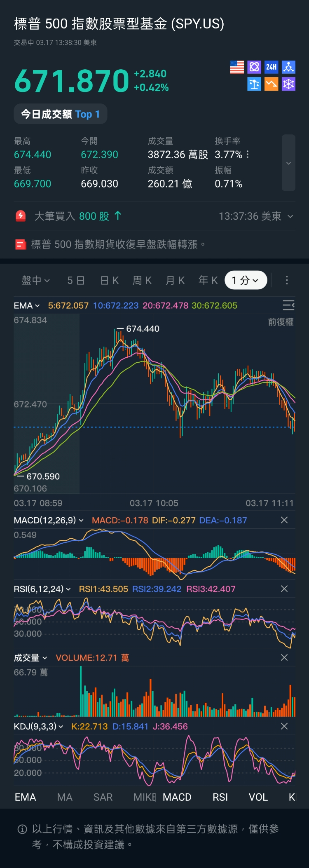Open the EMA indicator dropdown
Viewport: 309px width, 868px height.
click(x=27, y=306)
